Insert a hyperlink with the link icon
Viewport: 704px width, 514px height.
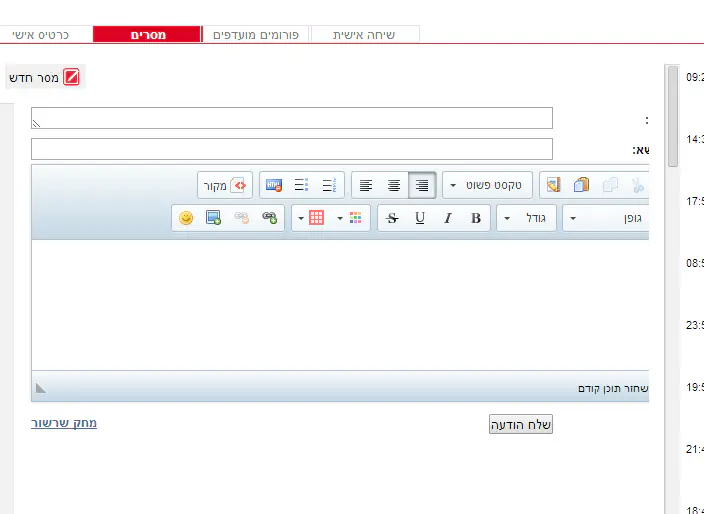(269, 218)
